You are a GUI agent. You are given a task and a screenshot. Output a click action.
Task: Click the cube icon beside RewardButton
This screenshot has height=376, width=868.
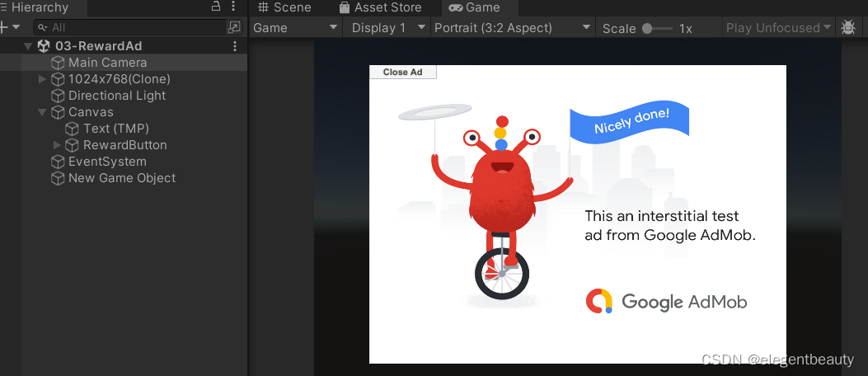pyautogui.click(x=72, y=145)
